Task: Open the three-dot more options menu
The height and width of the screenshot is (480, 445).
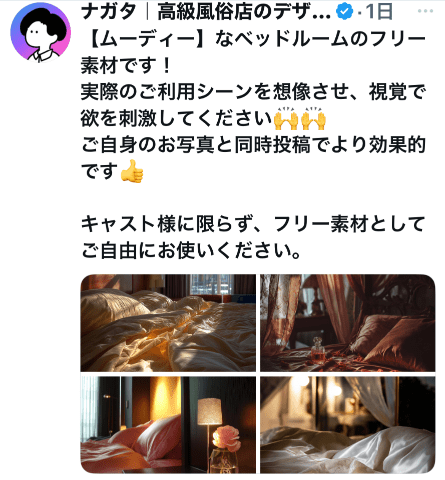Action: [x=425, y=11]
